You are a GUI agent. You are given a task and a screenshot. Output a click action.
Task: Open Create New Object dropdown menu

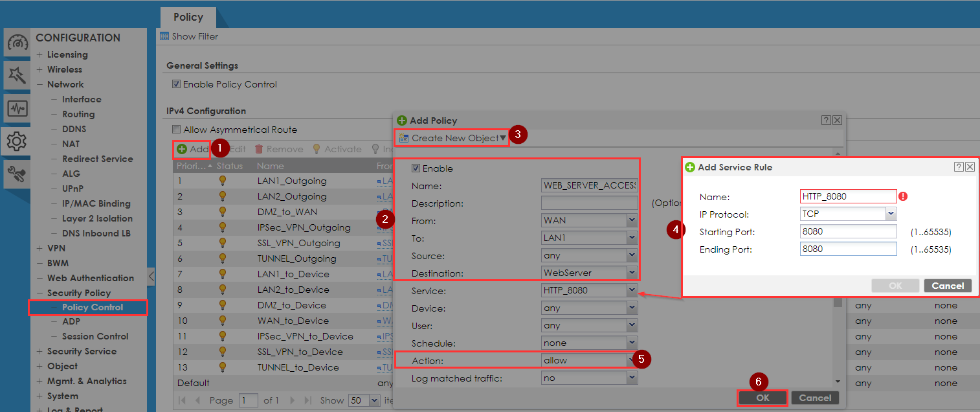[452, 138]
